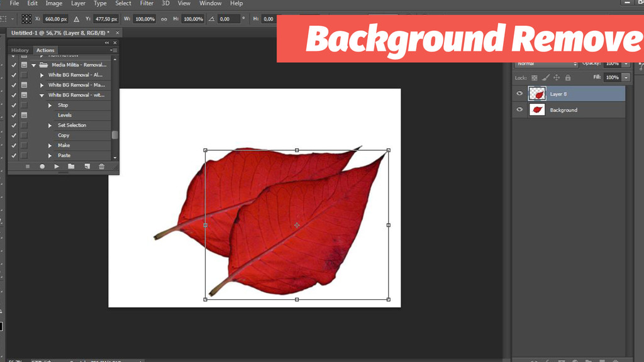Open the Filter menu
This screenshot has width=644, height=362.
click(x=147, y=4)
